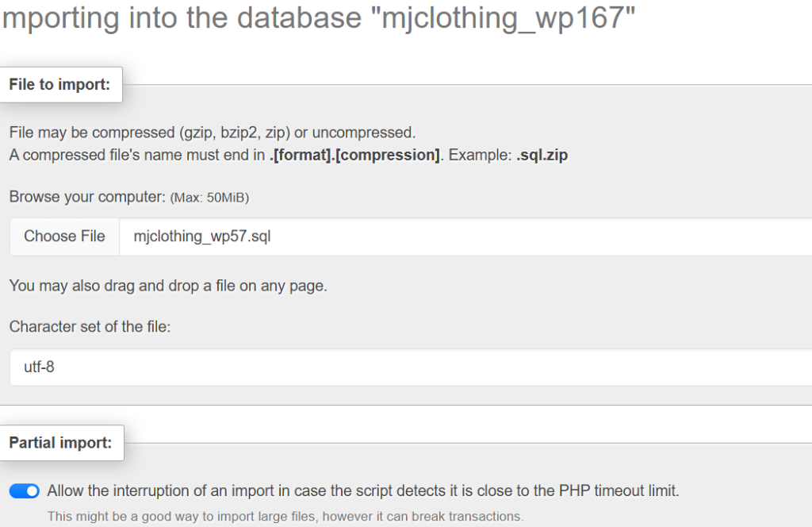Click the 'mporting into the database' heading words
Viewport: 812px width, 527px height.
point(182,18)
